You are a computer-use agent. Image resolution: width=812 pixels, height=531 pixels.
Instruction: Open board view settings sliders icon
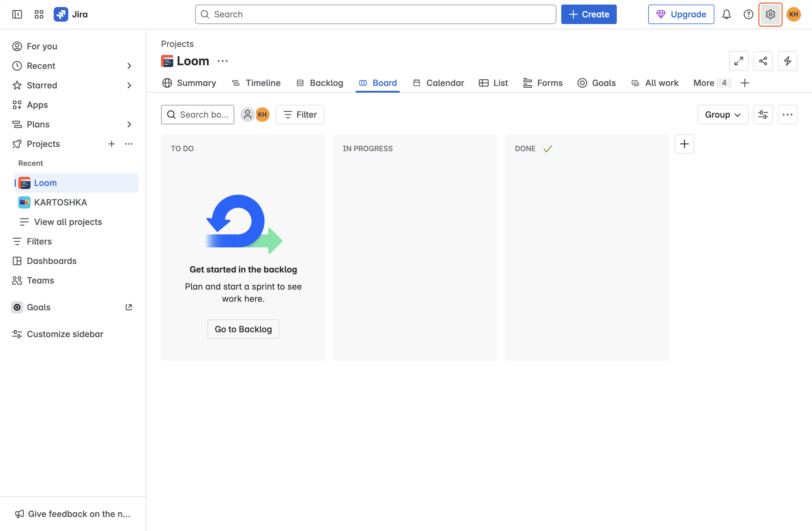pyautogui.click(x=763, y=115)
